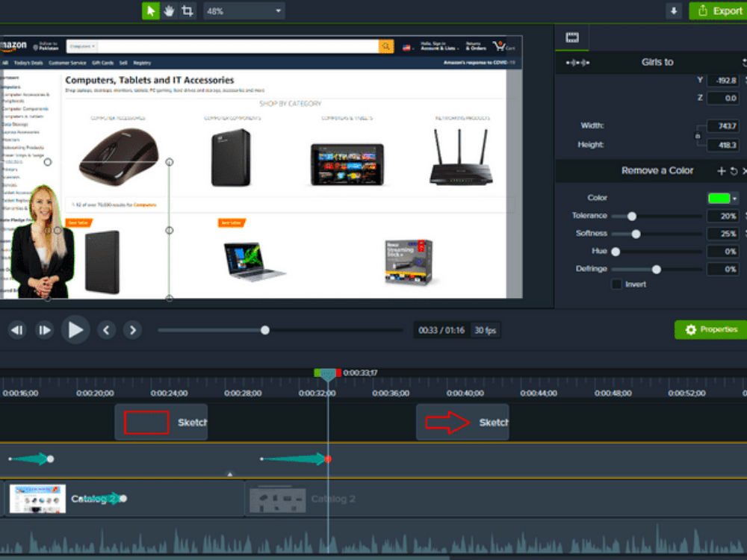
Task: Select the Sketch arrow clip on timeline
Action: tap(462, 423)
